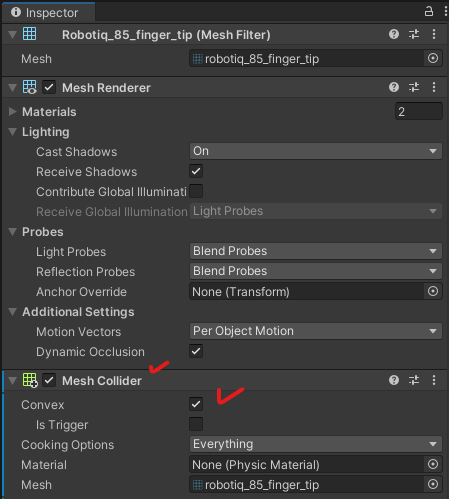The image size is (449, 499).
Task: Toggle the Inspector lock icon
Action: click(429, 11)
